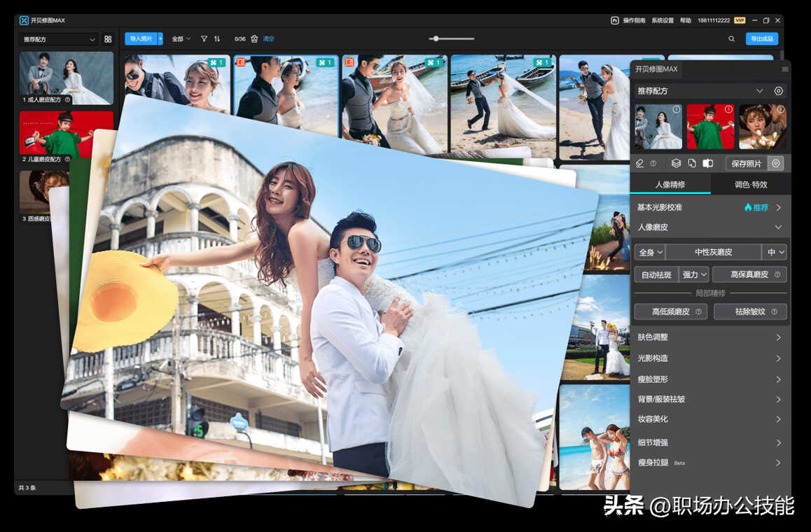The height and width of the screenshot is (532, 811).
Task: Toggle 高保真磨皮 option
Action: click(x=749, y=274)
